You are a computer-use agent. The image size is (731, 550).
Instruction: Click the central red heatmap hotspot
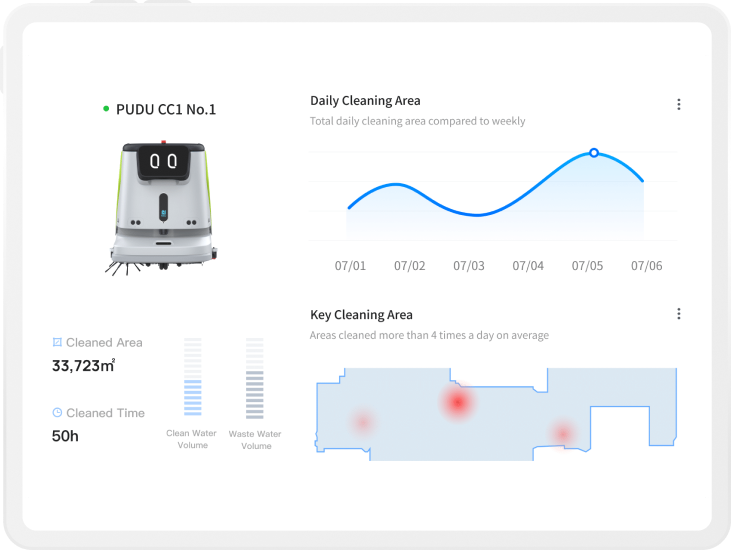[458, 403]
